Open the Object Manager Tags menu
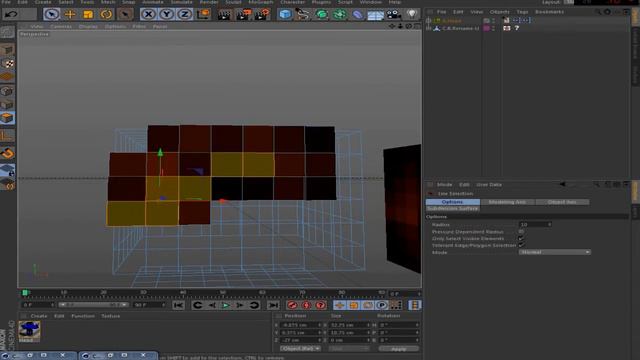The width and height of the screenshot is (640, 360). [522, 12]
